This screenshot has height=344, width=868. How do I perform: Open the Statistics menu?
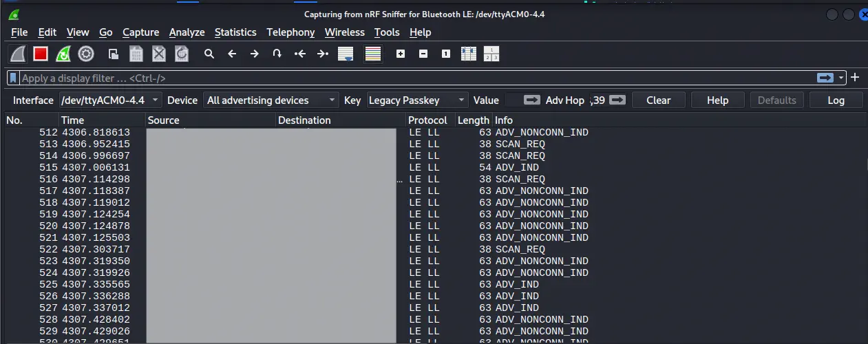click(x=235, y=32)
